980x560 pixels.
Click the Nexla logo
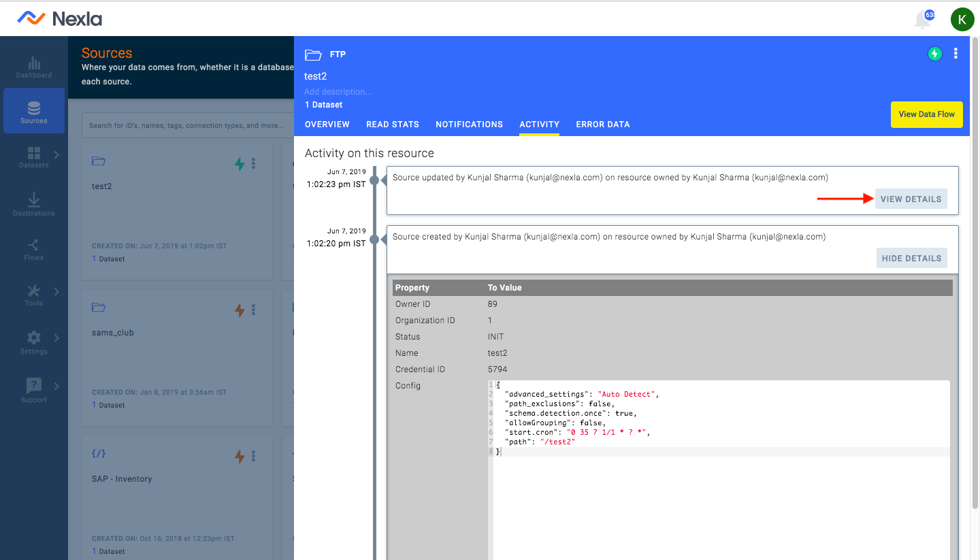[x=59, y=18]
